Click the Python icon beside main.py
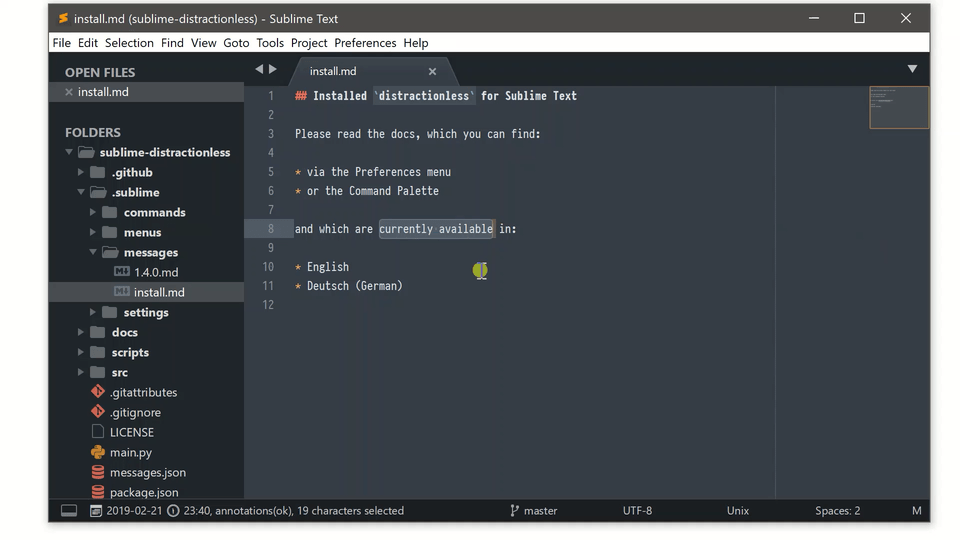The width and height of the screenshot is (960, 540). [x=97, y=452]
